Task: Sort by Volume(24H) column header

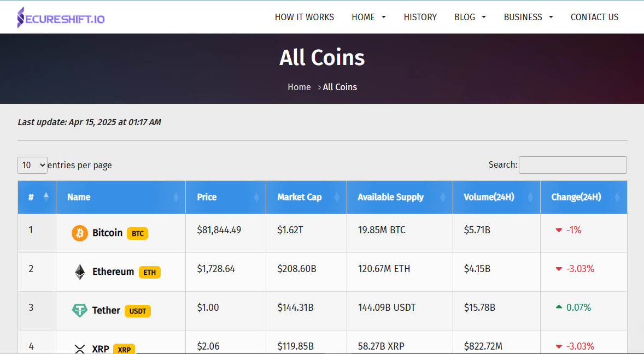Action: (x=496, y=197)
